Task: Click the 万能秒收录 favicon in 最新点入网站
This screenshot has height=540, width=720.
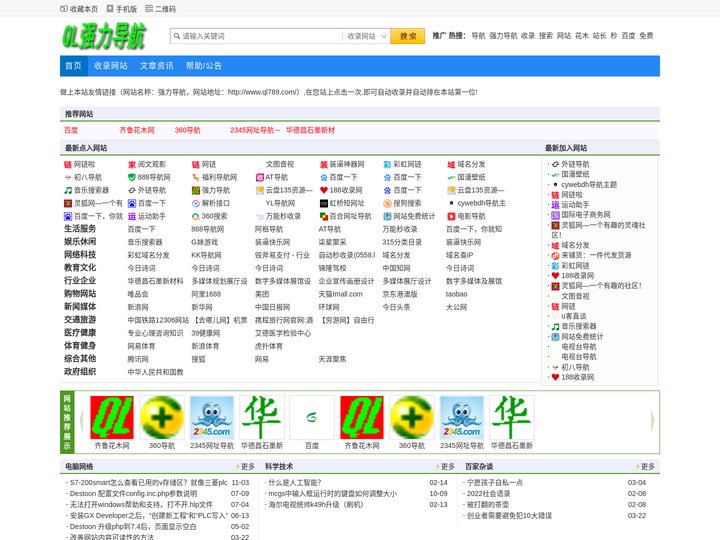Action: pyautogui.click(x=259, y=216)
